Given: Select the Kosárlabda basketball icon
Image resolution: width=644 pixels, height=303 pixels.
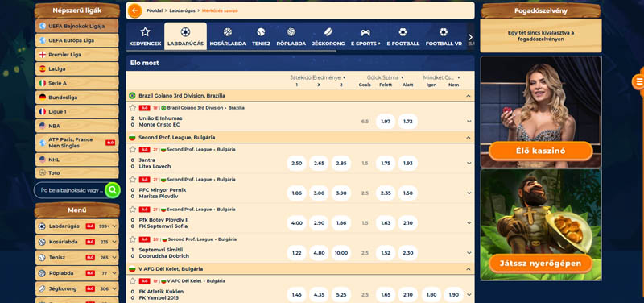Looking at the screenshot, I should click(x=228, y=32).
